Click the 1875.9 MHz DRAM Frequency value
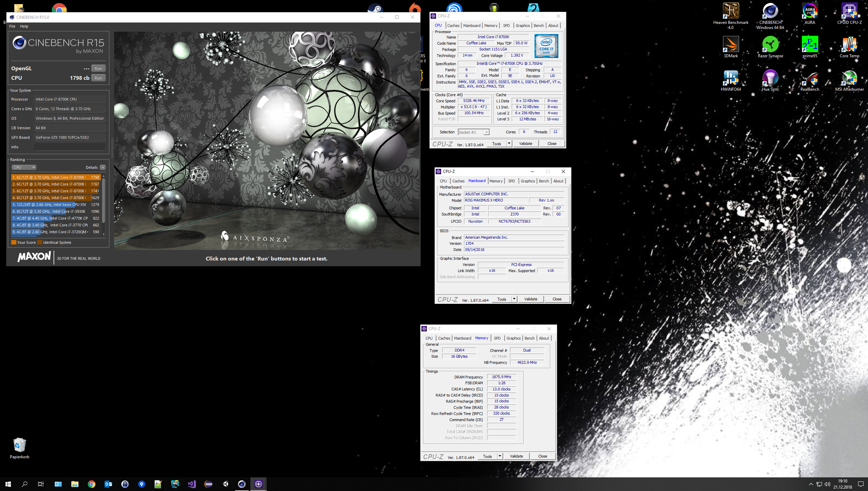The height and width of the screenshot is (491, 868). pos(501,377)
